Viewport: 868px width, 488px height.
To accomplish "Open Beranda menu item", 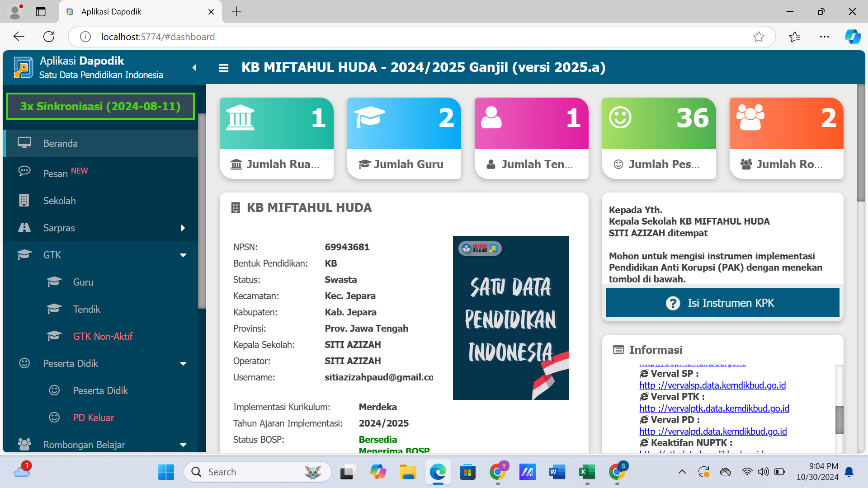I will (x=101, y=143).
